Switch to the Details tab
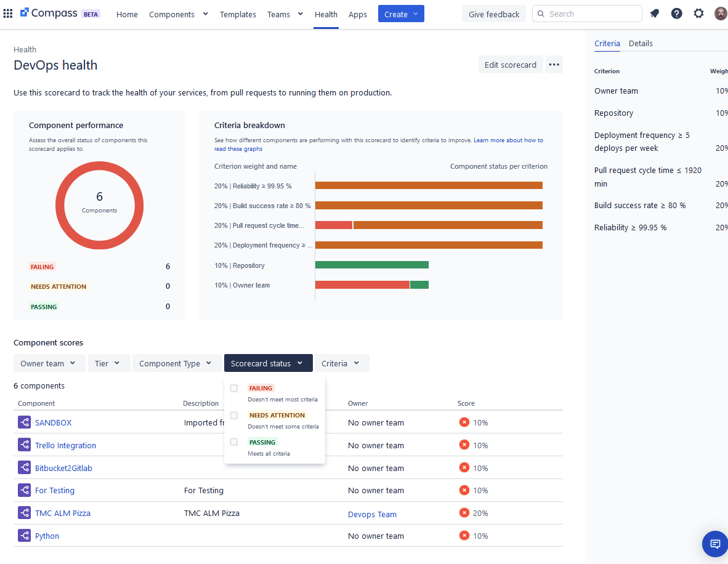This screenshot has width=728, height=564. click(x=641, y=43)
